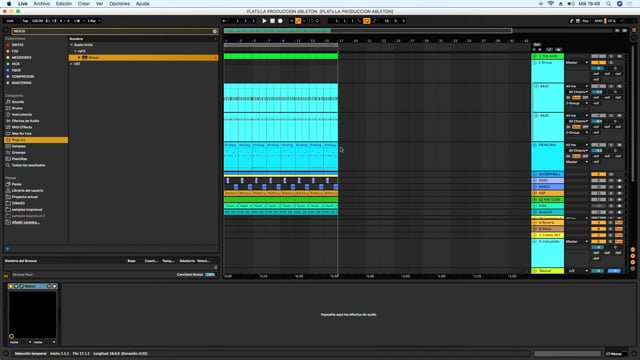Open the Edición menu
Screen dimensions: 640x360
[64, 4]
